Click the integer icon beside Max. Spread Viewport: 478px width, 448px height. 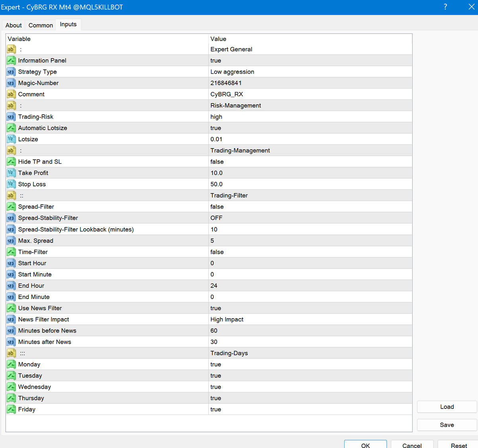(x=11, y=241)
